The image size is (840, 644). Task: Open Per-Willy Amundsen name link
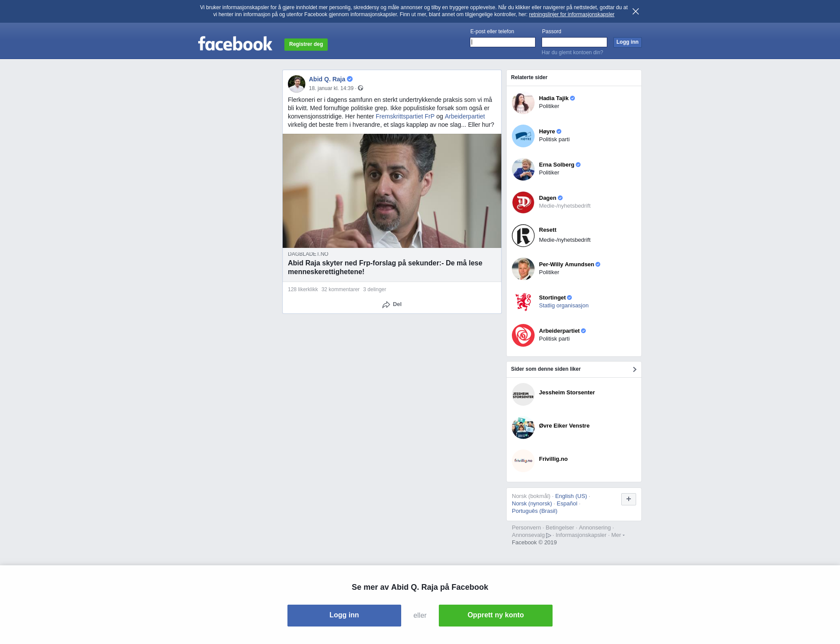point(567,265)
